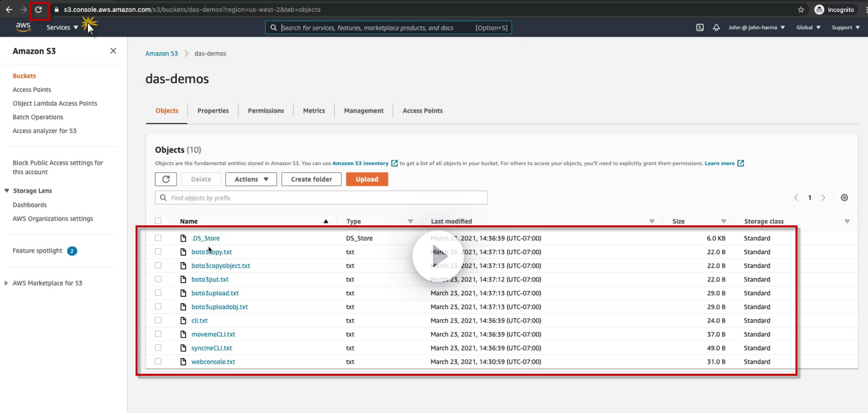This screenshot has height=413, width=868.
Task: Go to next page of objects
Action: [x=823, y=198]
